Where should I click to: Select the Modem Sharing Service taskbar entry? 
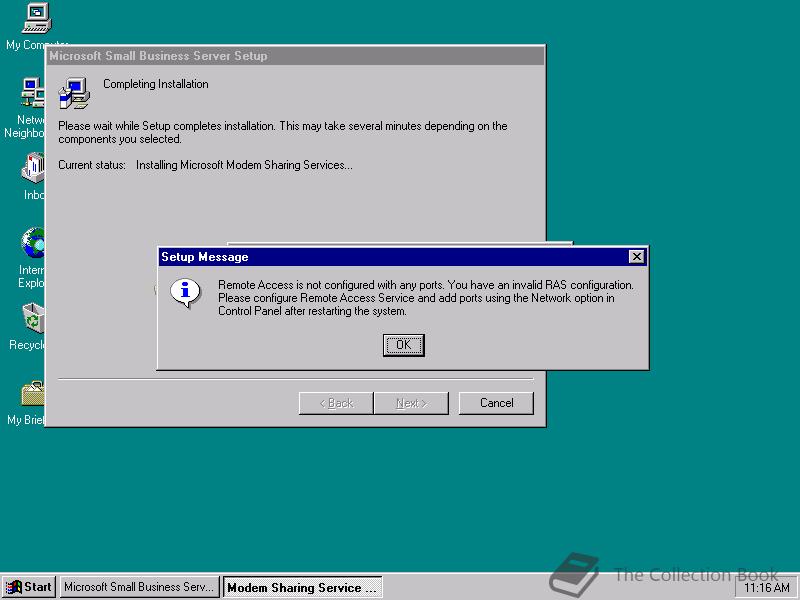pos(302,587)
